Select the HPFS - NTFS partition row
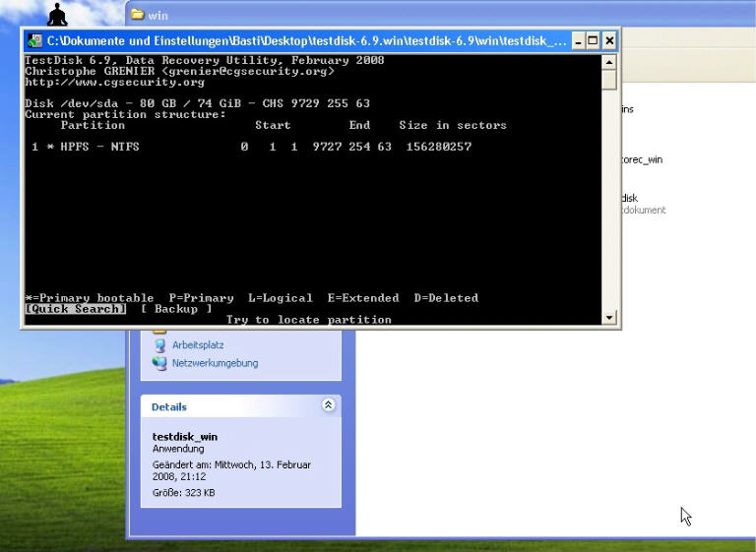This screenshot has width=756, height=552. pos(252,147)
